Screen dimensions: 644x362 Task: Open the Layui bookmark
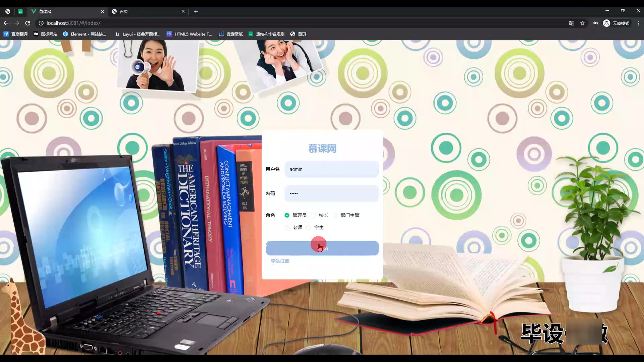138,34
